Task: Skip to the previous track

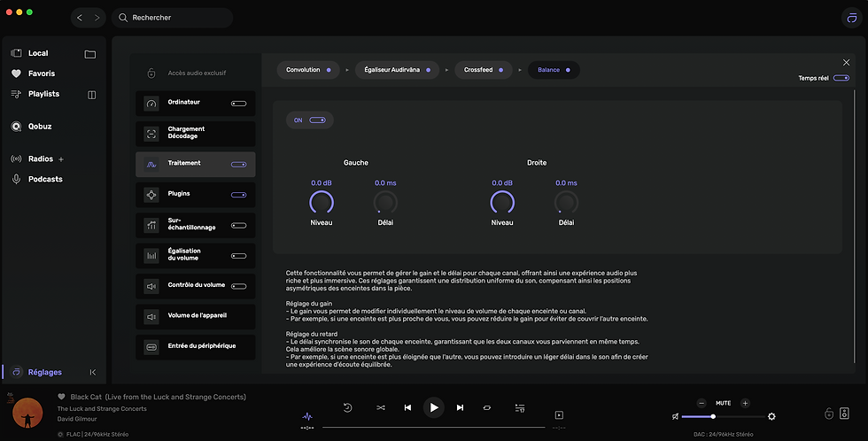Action: (407, 408)
